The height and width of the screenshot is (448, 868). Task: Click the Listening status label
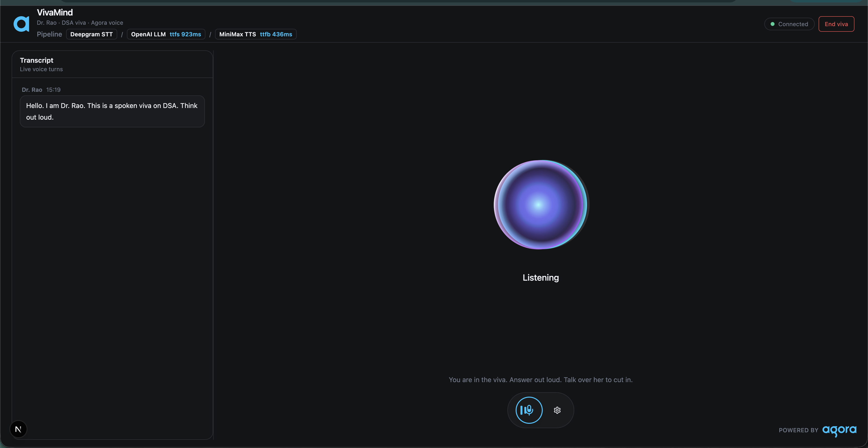tap(541, 278)
